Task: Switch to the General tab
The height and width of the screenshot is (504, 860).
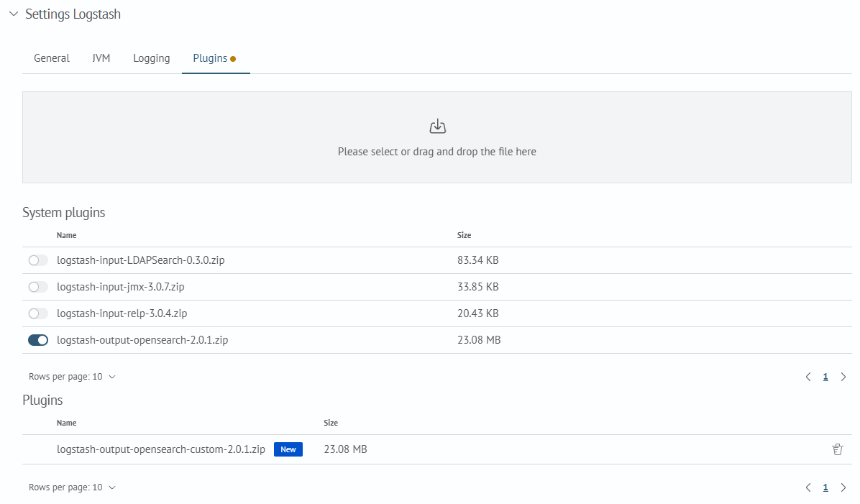Action: (x=52, y=58)
